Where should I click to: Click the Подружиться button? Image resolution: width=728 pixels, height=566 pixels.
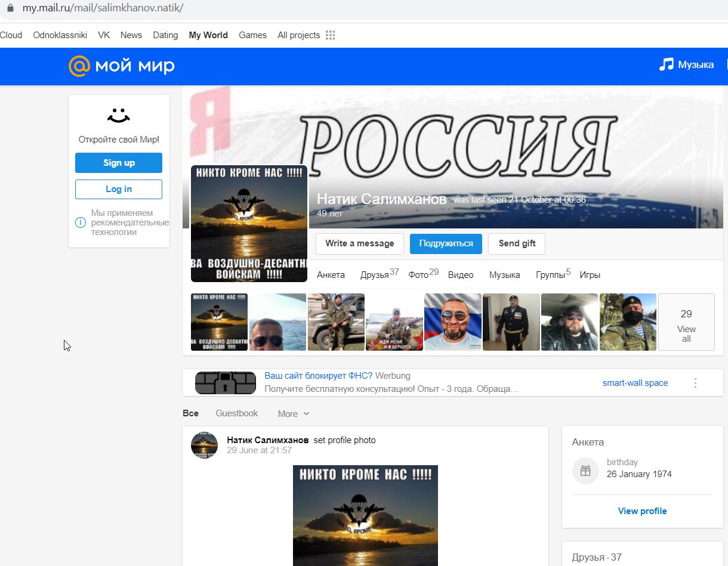(446, 243)
